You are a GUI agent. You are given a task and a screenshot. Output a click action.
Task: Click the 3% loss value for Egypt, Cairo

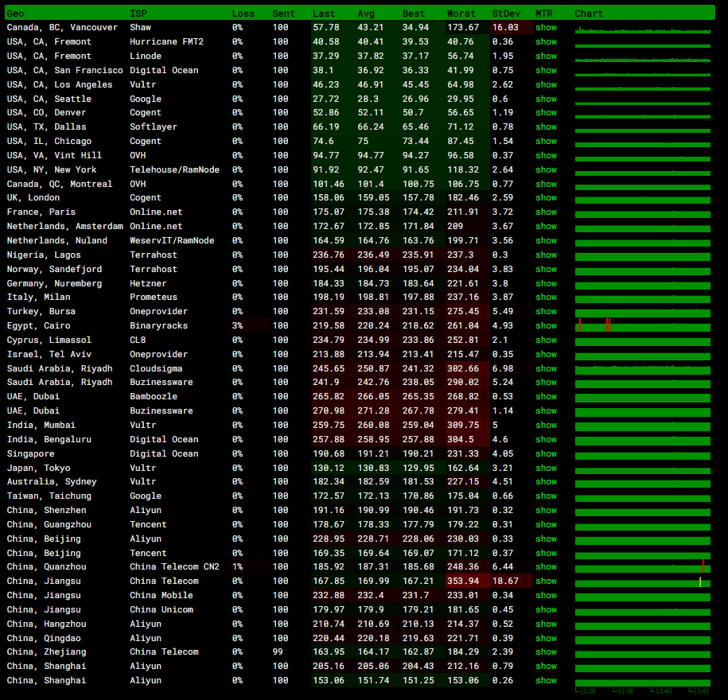(237, 326)
